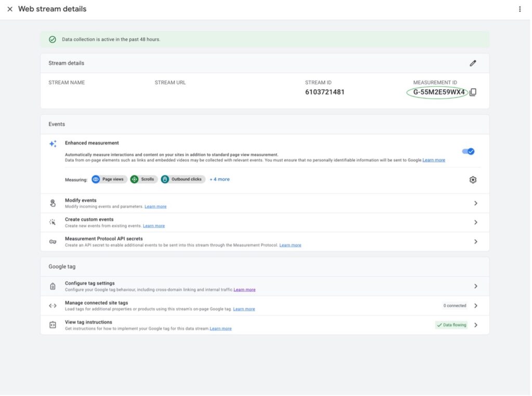Click Learn more under Enhanced measurement
Viewport: 532px width, 396px height.
coord(434,160)
